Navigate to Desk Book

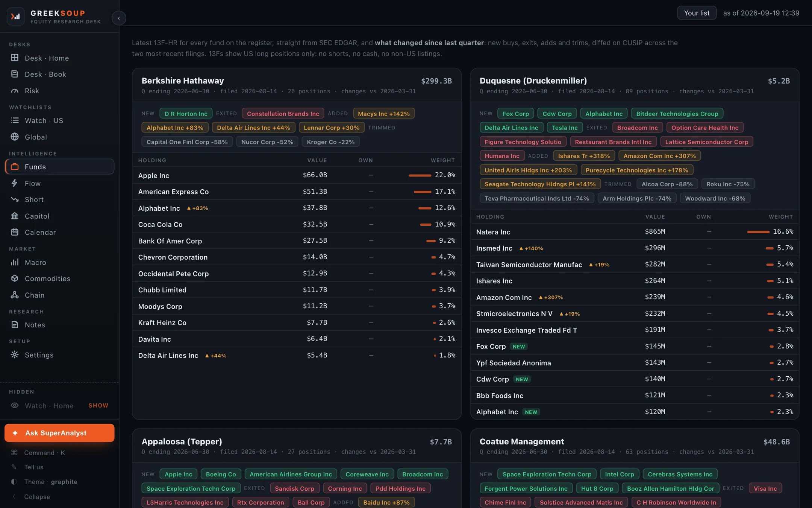(x=59, y=74)
